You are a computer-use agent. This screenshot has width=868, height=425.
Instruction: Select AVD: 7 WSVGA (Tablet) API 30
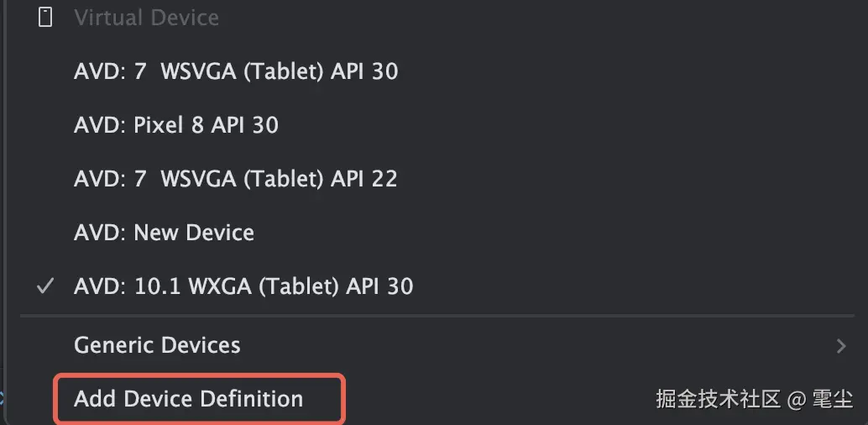point(236,71)
